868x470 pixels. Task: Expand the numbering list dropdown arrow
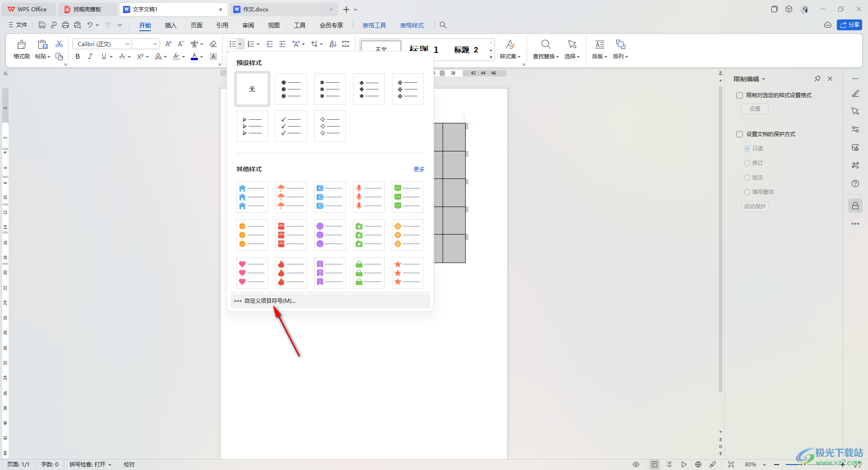point(258,44)
